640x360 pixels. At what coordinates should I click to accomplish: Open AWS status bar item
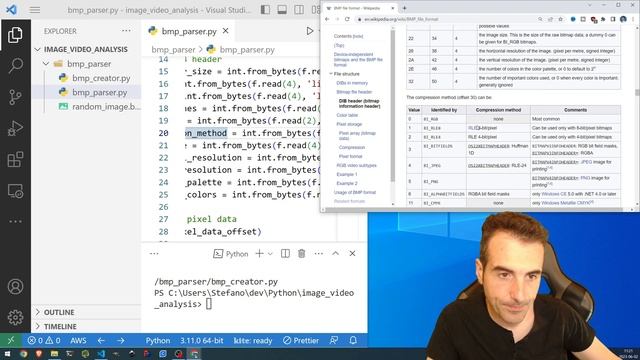click(78, 340)
